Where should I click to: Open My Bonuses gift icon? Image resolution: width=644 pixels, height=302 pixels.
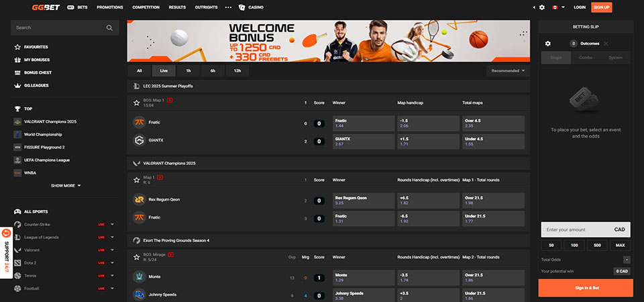click(17, 60)
